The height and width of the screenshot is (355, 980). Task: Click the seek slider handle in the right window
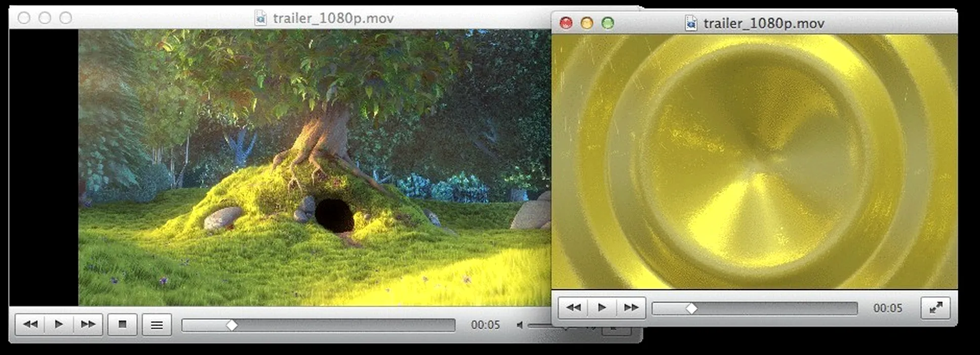[691, 308]
